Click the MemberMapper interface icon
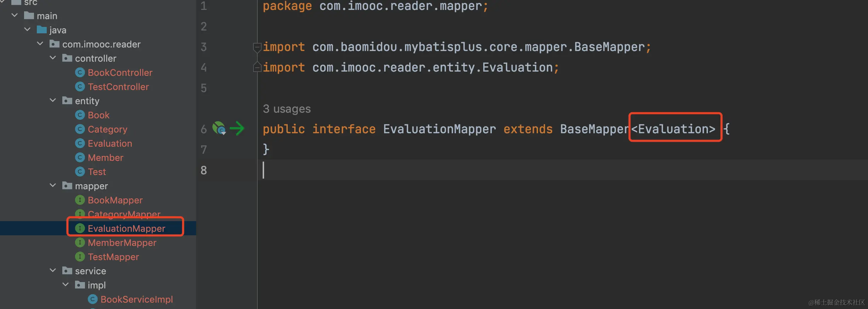Screen dimensions: 868x309 coord(80,243)
